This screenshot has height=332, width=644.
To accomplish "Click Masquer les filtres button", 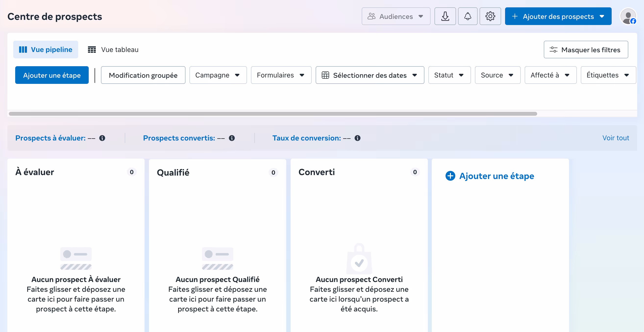I will pos(586,50).
